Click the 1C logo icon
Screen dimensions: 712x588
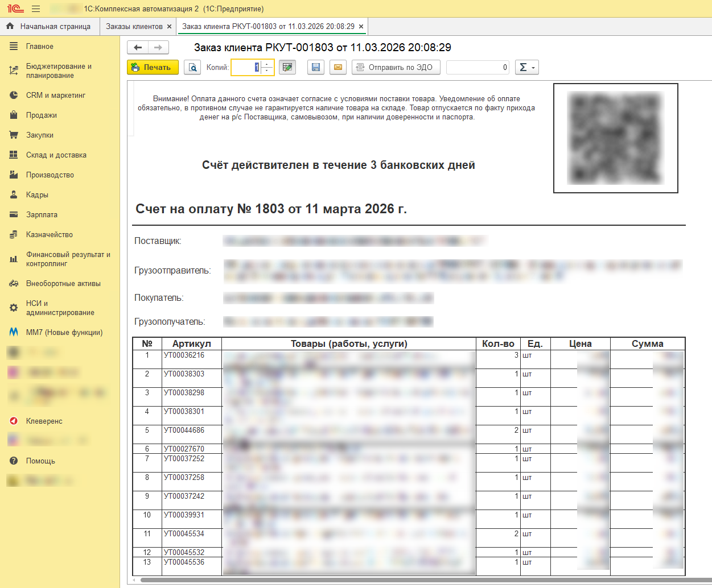15,9
